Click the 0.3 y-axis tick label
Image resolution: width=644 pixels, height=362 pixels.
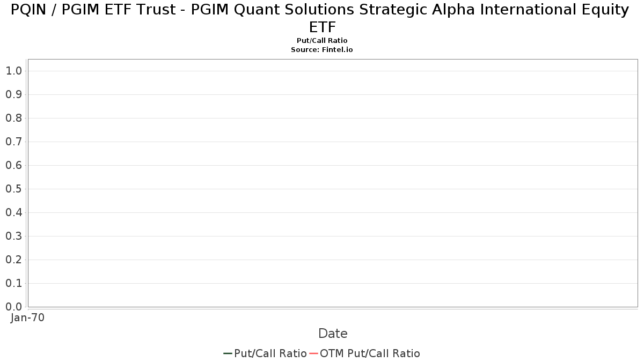pos(13,236)
